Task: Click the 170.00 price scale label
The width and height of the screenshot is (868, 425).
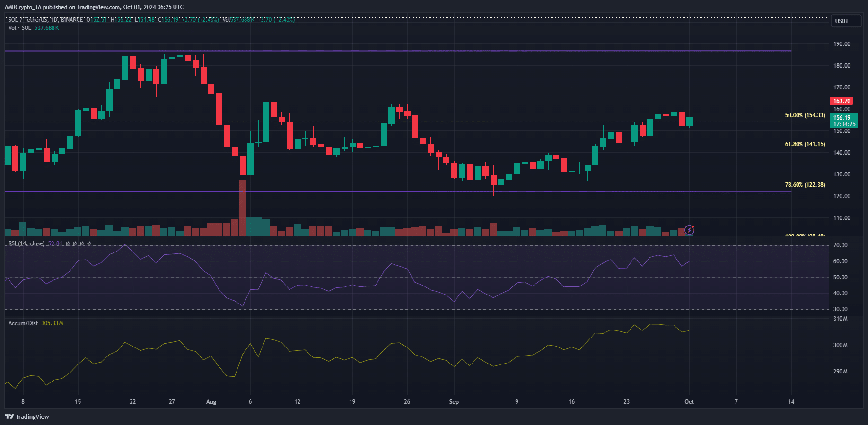Action: (842, 87)
